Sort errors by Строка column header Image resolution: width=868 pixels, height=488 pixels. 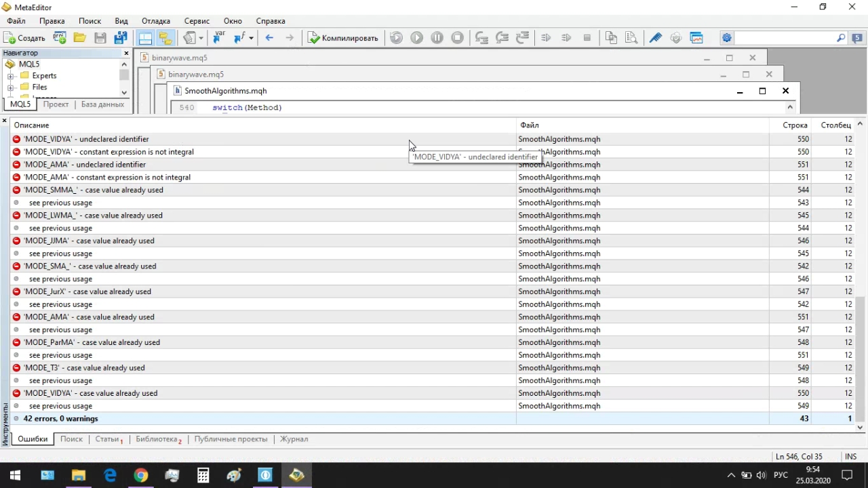tap(791, 125)
